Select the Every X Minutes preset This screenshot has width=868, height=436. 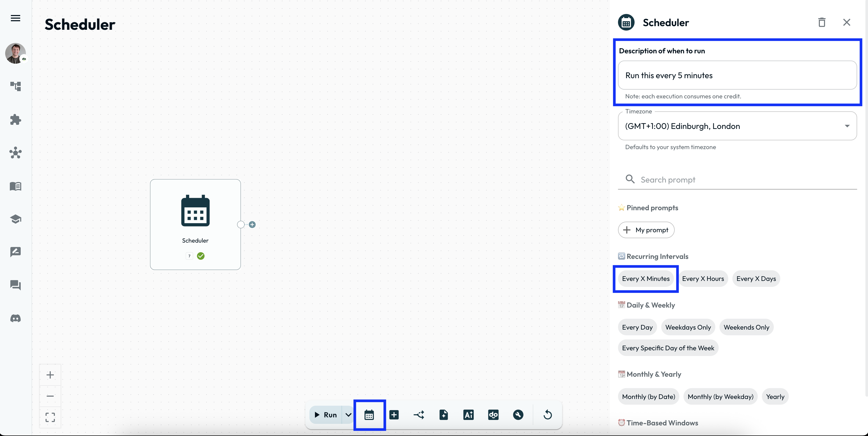tap(646, 279)
